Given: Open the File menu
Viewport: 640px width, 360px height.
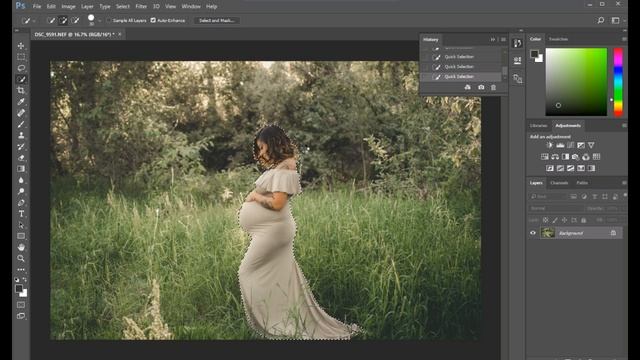Looking at the screenshot, I should click(37, 7).
